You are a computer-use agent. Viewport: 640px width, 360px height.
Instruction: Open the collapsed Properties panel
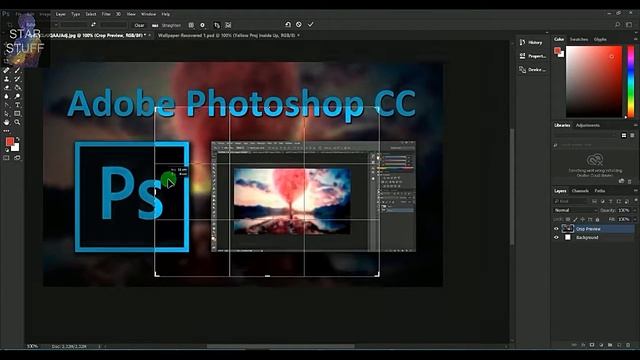(532, 56)
